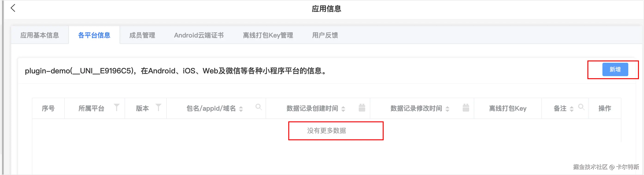Sort the 备注 column with arrows
Screen dimensions: 644x175
click(x=571, y=109)
